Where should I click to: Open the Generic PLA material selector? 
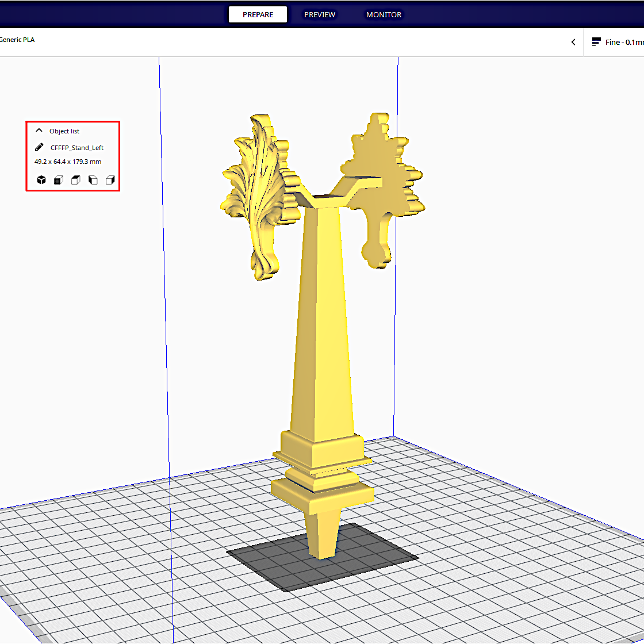[x=17, y=40]
